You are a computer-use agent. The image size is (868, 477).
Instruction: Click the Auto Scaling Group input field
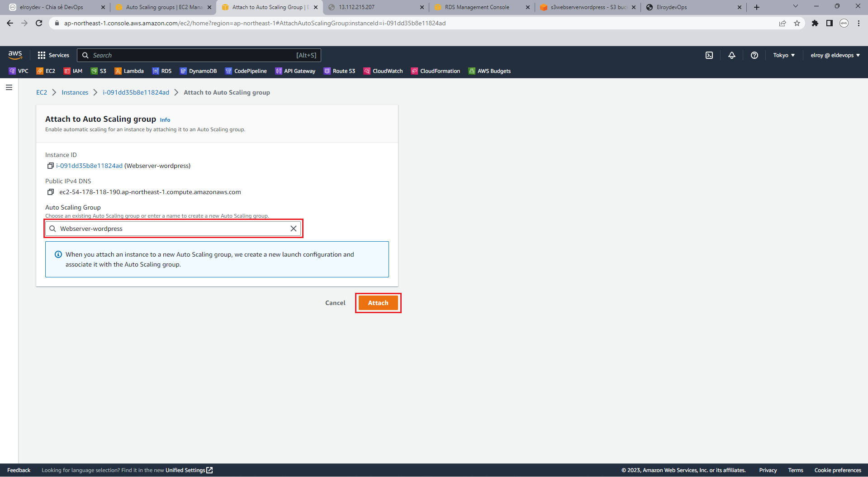coord(173,229)
